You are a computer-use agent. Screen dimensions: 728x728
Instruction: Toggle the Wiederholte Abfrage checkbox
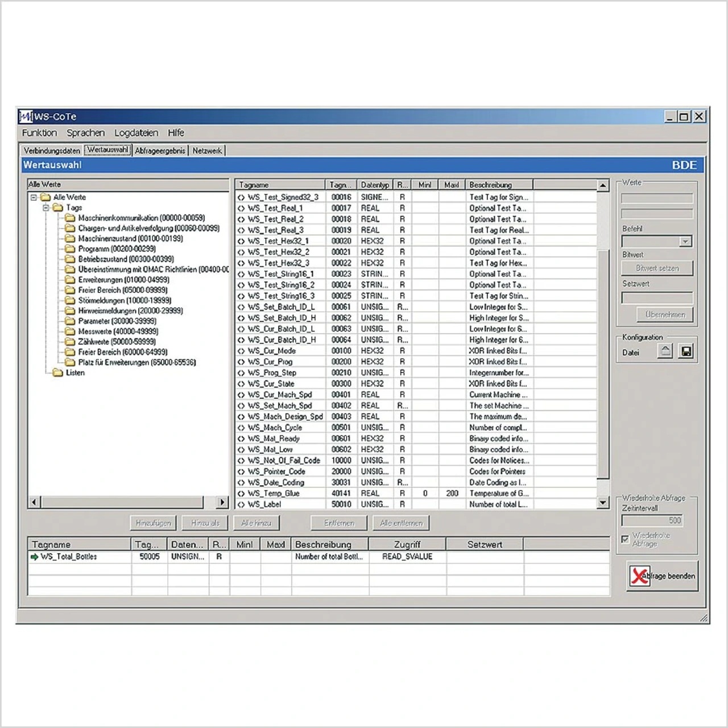tap(626, 539)
